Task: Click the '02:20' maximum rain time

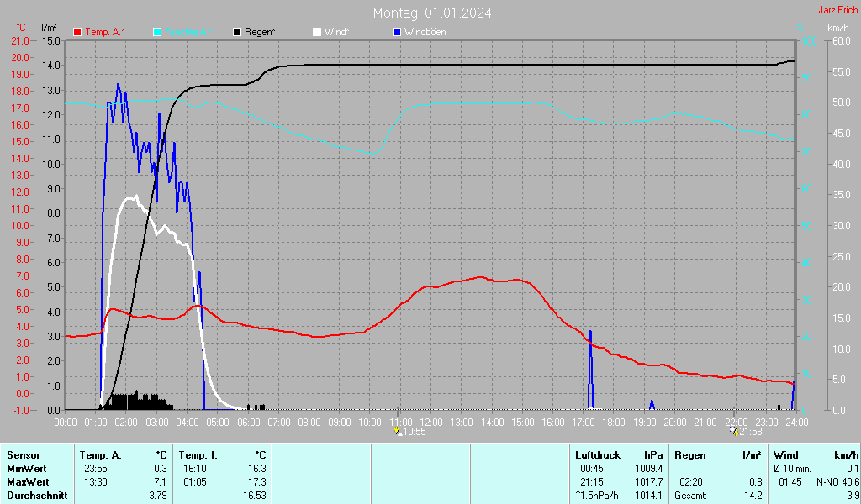Action: pos(691,482)
